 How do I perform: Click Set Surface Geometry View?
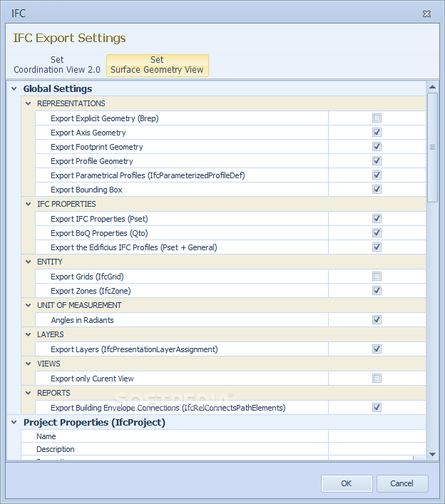click(157, 65)
